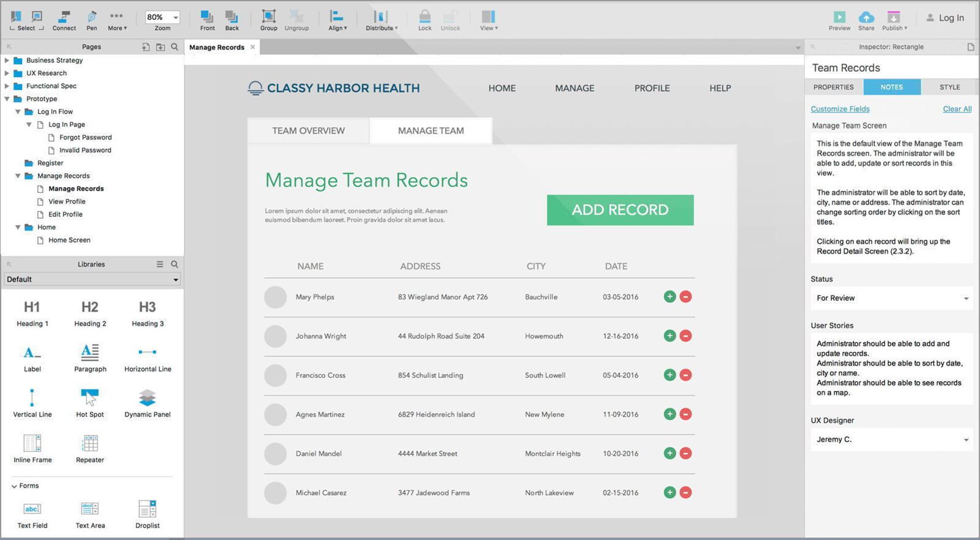Open the Zoom percentage dropdown

pos(162,17)
